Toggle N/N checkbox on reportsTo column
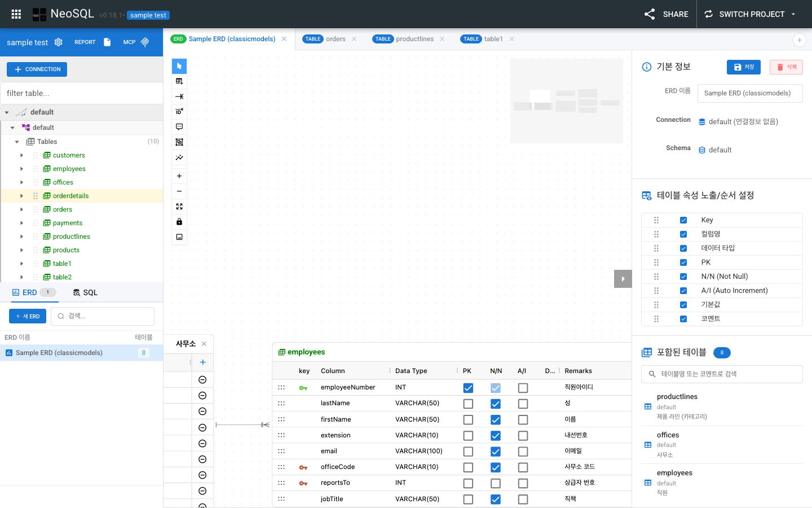This screenshot has height=508, width=812. pyautogui.click(x=496, y=483)
